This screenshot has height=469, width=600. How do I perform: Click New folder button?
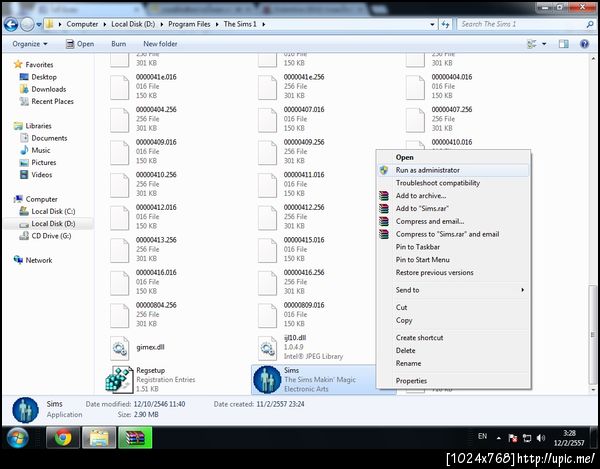pyautogui.click(x=160, y=44)
